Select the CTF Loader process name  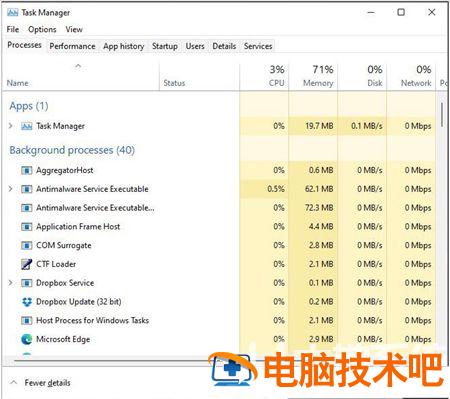pos(56,264)
